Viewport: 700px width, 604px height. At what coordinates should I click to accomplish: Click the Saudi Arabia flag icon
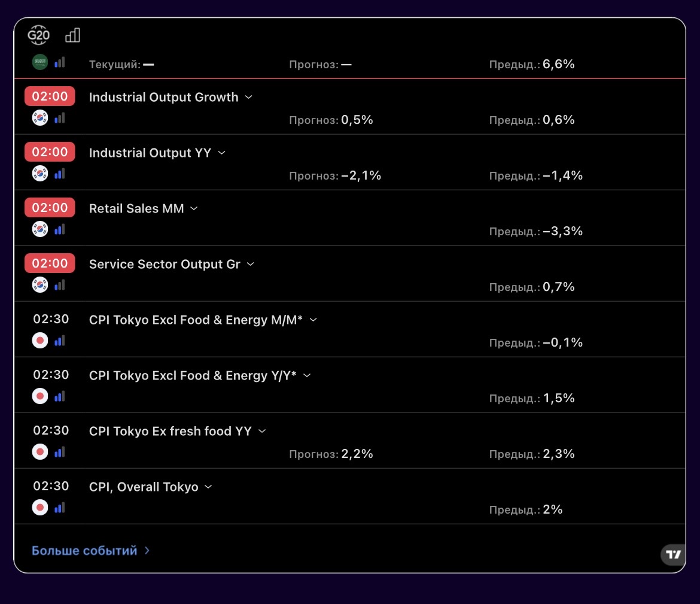click(x=40, y=62)
